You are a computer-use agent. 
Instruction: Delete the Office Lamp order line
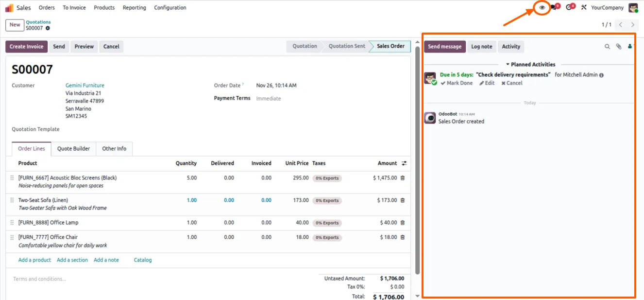(402, 223)
